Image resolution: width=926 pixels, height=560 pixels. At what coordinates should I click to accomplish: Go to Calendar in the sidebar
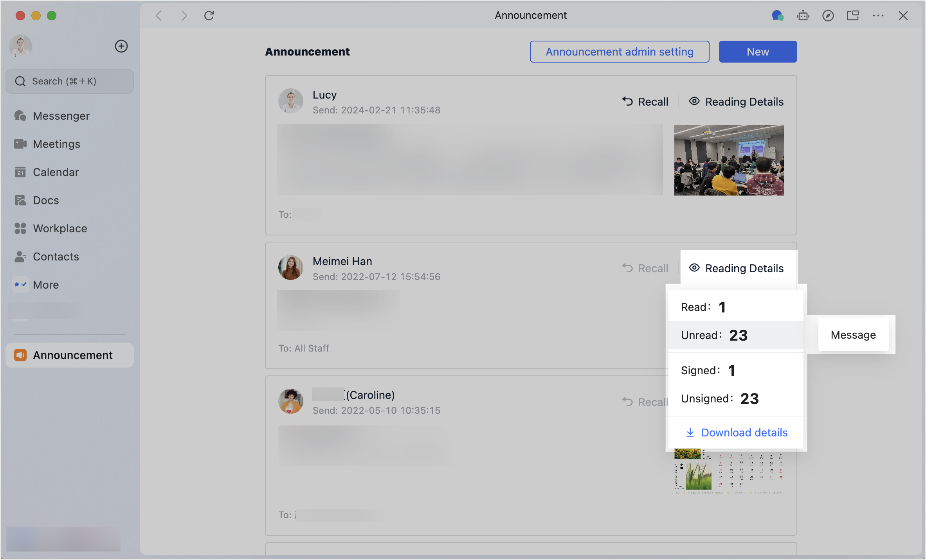(56, 172)
